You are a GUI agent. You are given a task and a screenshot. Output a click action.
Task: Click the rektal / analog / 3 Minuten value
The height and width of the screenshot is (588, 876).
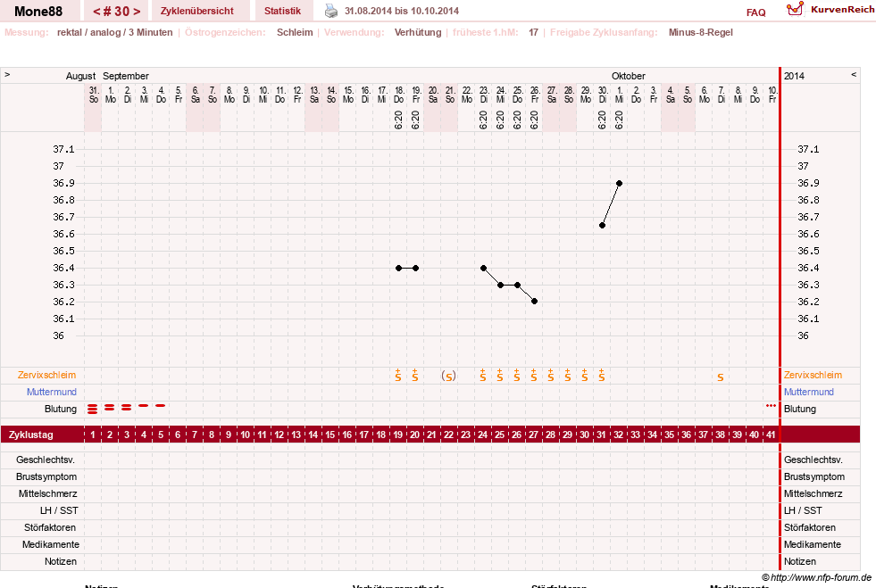pyautogui.click(x=114, y=32)
